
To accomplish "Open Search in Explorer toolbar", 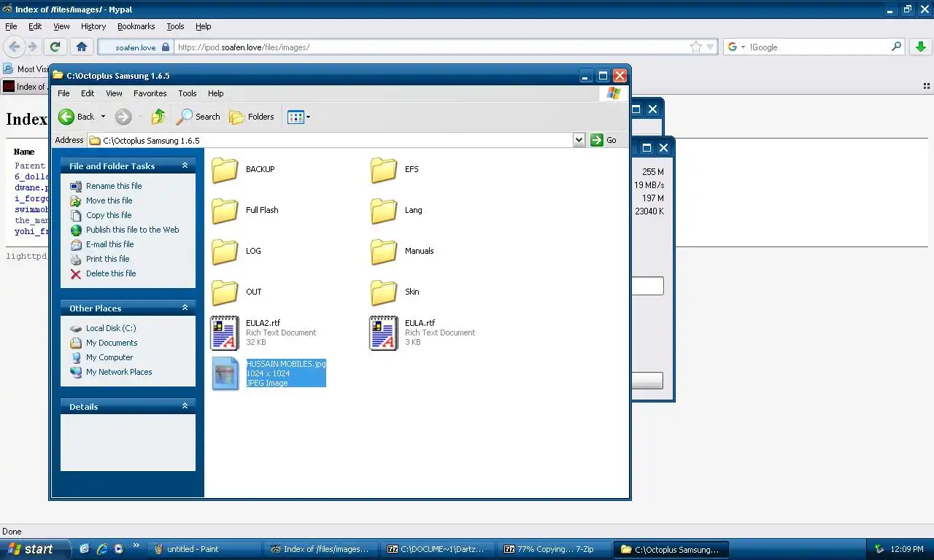I will click(x=198, y=117).
